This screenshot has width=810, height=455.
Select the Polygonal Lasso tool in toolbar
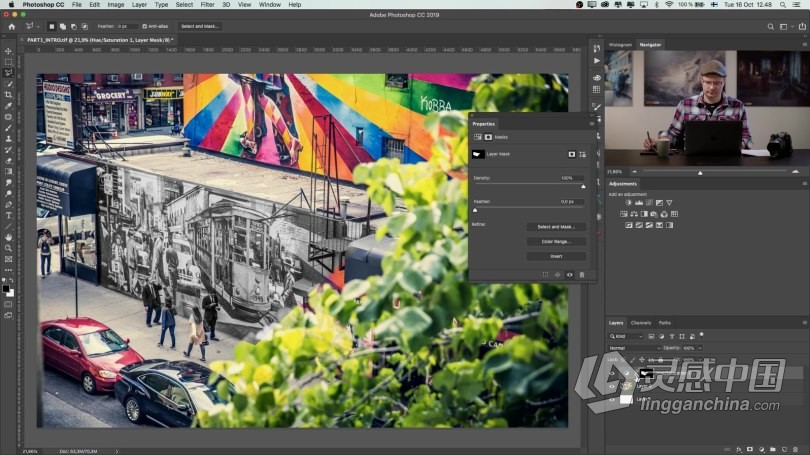click(x=8, y=73)
